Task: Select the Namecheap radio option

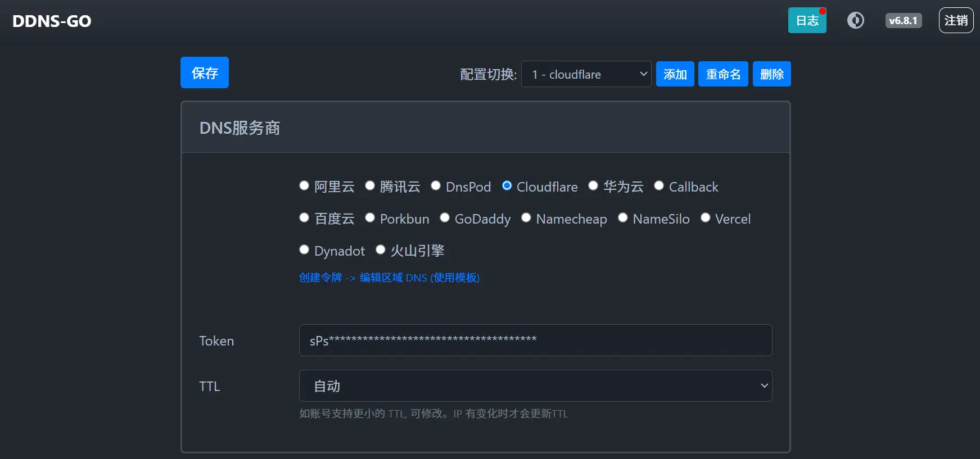Action: [x=526, y=217]
